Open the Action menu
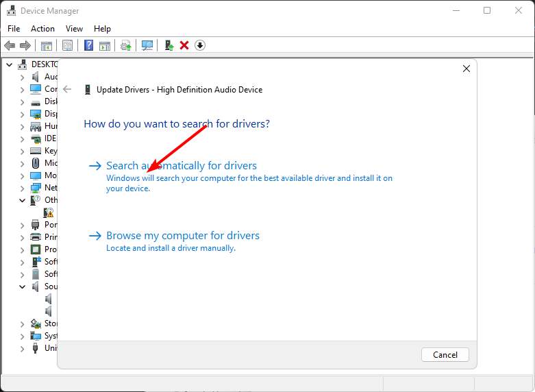Screen dimensions: 535x392 point(42,29)
